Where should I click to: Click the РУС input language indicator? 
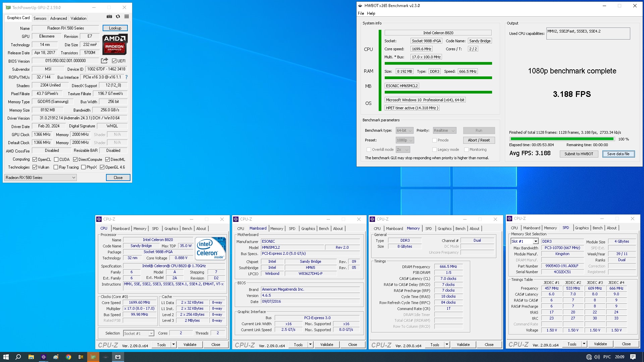tap(607, 357)
